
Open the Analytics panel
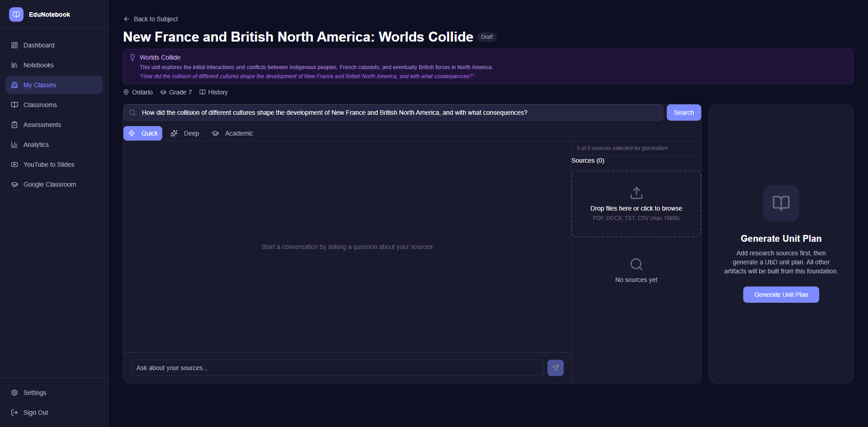tap(36, 145)
